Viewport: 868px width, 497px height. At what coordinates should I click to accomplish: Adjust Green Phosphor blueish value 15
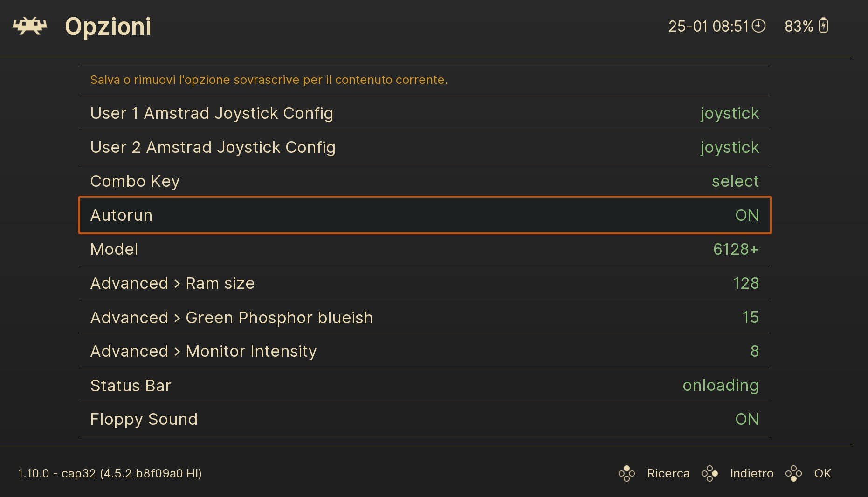(x=751, y=317)
